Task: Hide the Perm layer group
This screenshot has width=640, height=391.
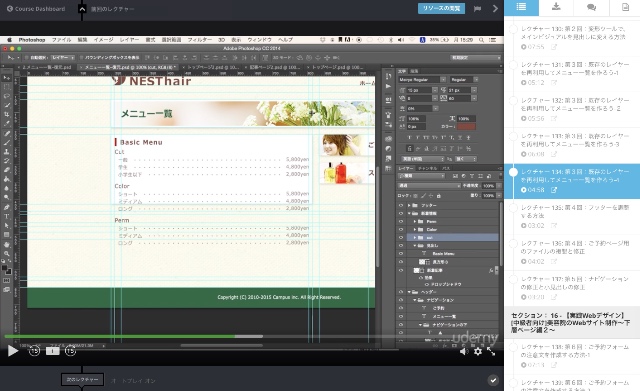Action: pos(401,222)
